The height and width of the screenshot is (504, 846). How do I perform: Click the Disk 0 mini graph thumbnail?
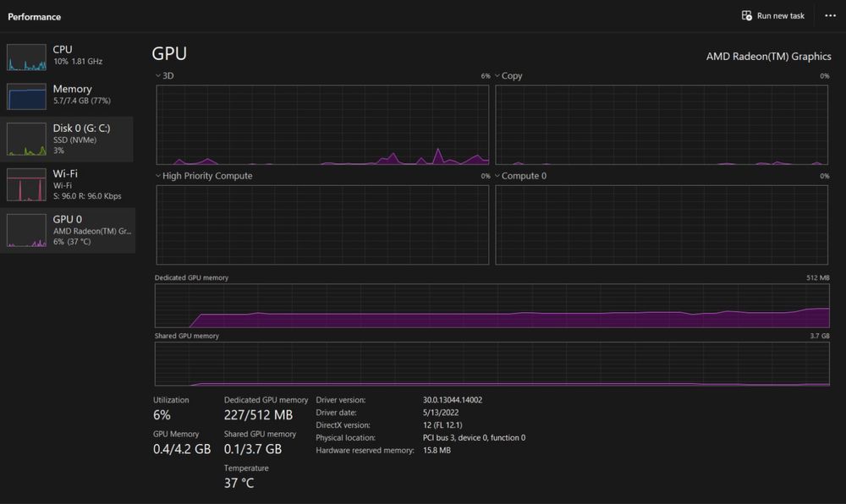pos(26,139)
